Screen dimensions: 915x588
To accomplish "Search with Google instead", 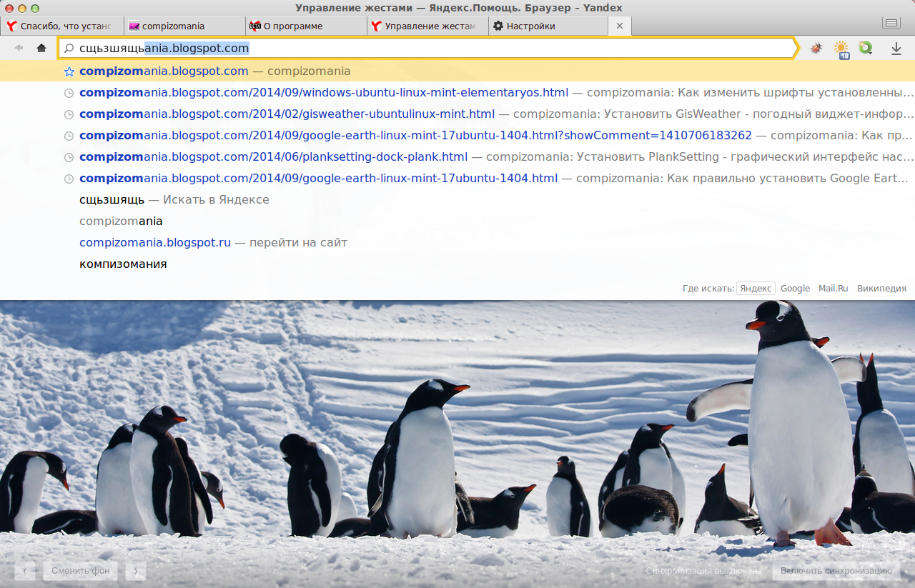I will [795, 289].
